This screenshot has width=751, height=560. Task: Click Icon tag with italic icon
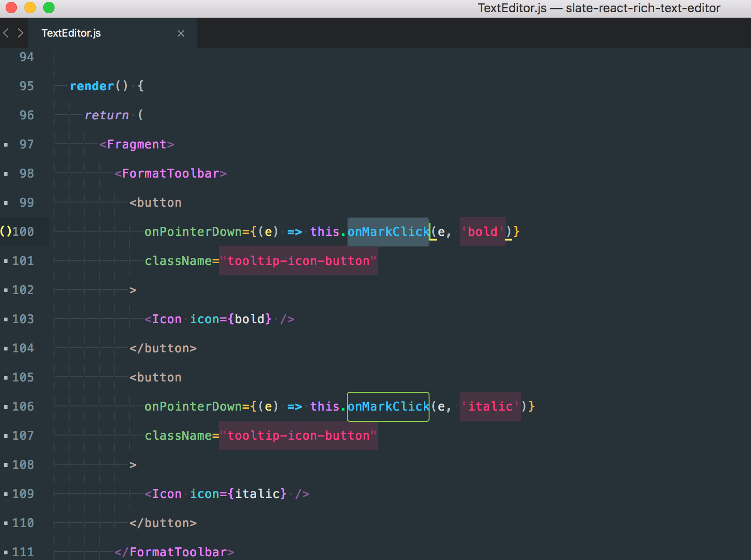[227, 494]
